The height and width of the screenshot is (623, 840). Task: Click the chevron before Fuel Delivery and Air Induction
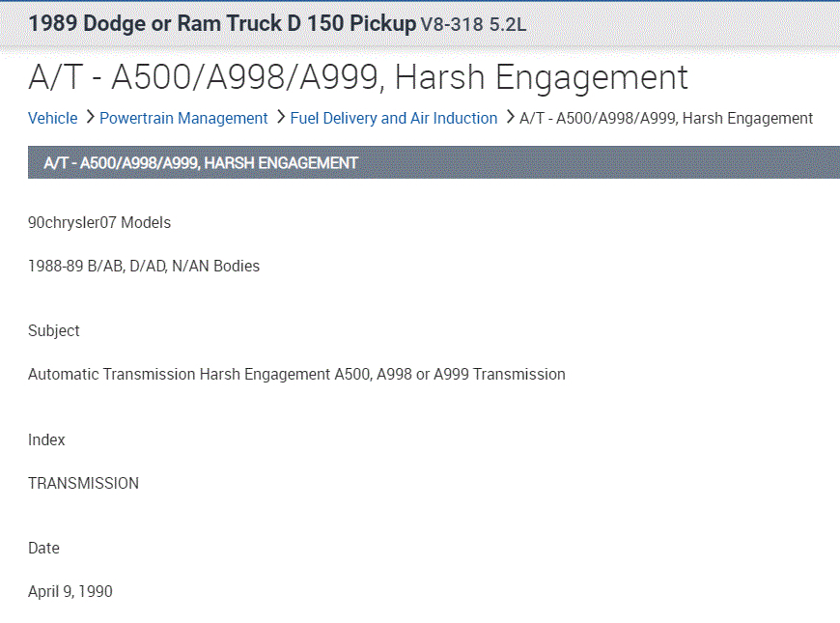[280, 118]
